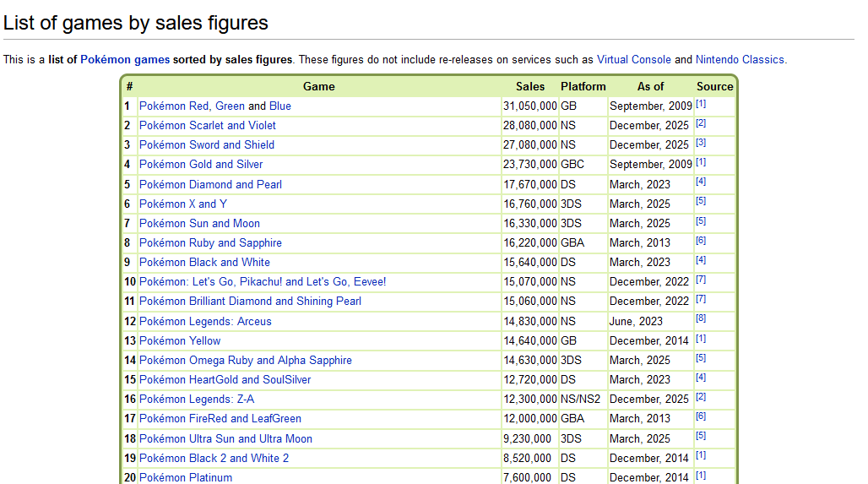Image resolution: width=868 pixels, height=484 pixels.
Task: Open Pokémon Yellow page
Action: pos(180,340)
